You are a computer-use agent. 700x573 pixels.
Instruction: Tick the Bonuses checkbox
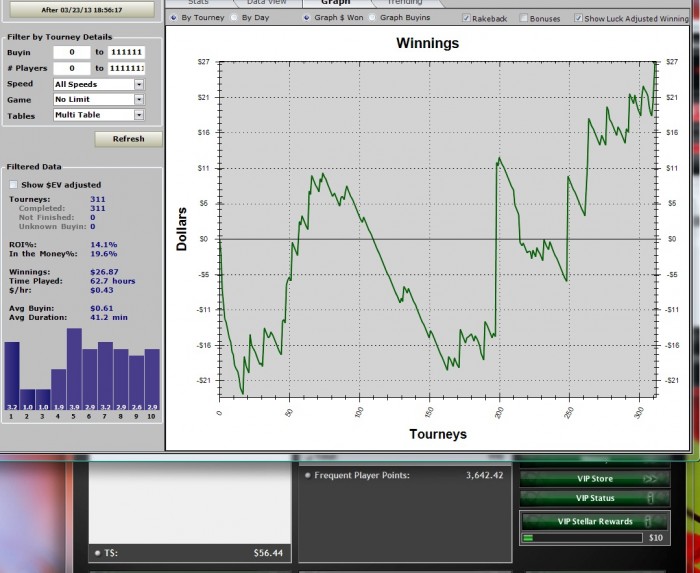(x=524, y=18)
